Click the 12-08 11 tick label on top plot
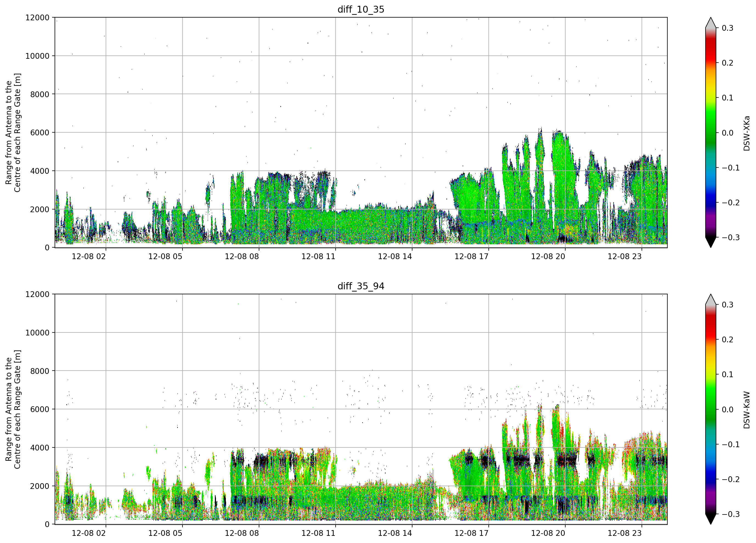The width and height of the screenshot is (756, 543). (x=318, y=256)
